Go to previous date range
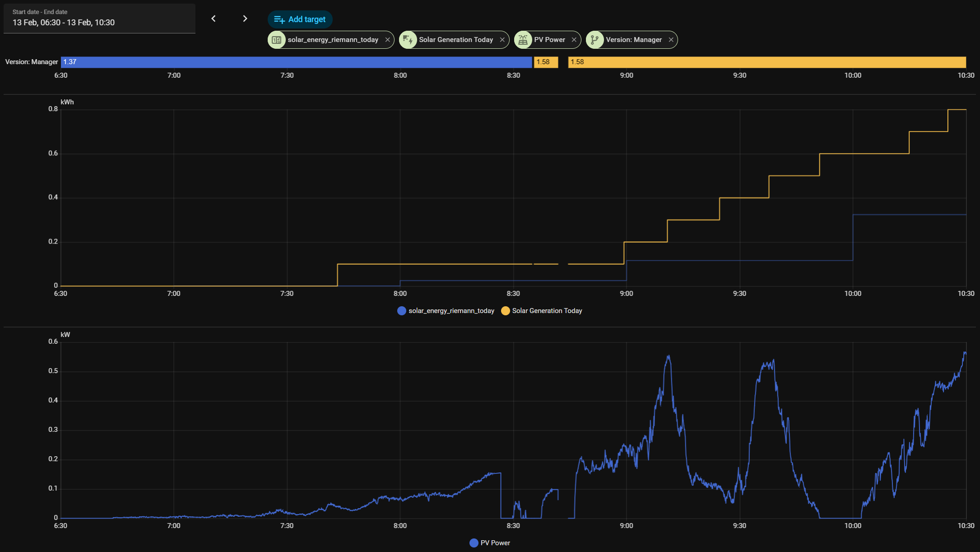 [x=214, y=19]
